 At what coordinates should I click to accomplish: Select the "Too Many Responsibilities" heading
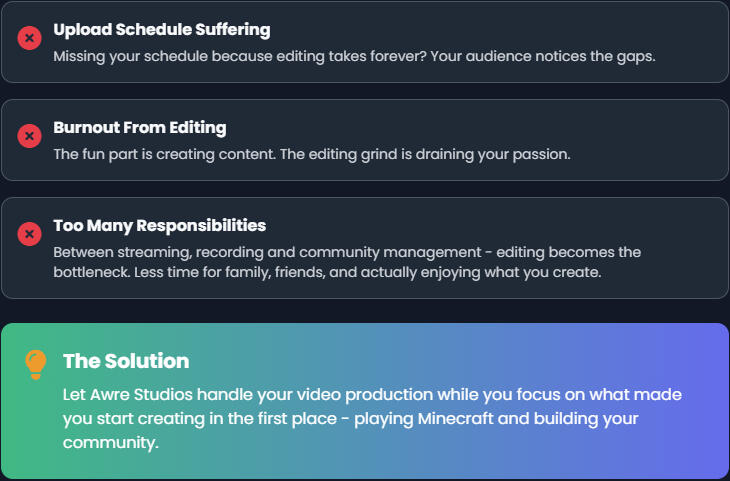point(159,226)
